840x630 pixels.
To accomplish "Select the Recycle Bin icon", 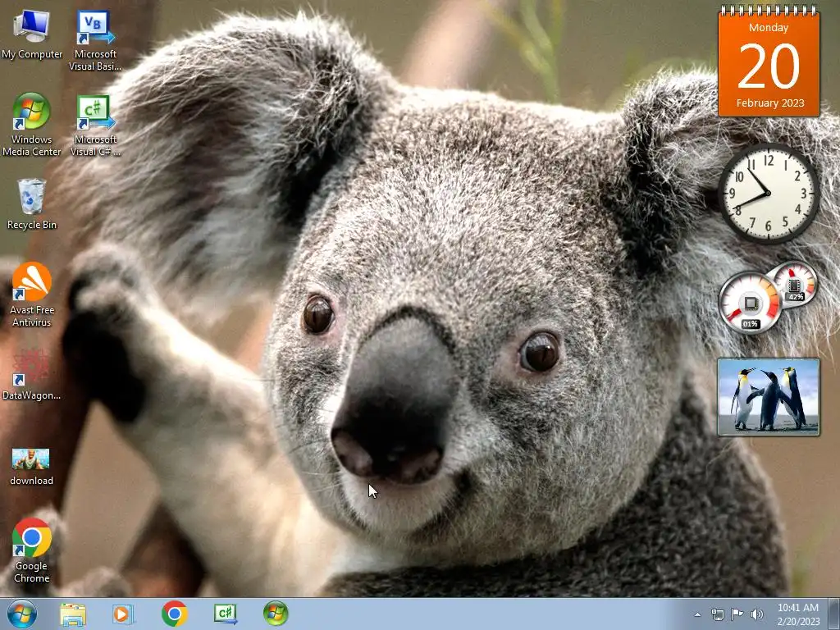I will [32, 204].
